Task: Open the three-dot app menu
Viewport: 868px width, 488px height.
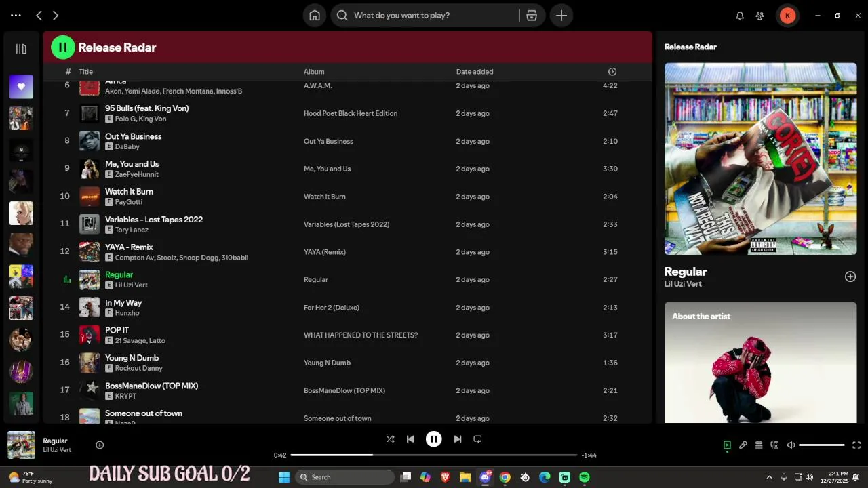Action: (x=16, y=15)
